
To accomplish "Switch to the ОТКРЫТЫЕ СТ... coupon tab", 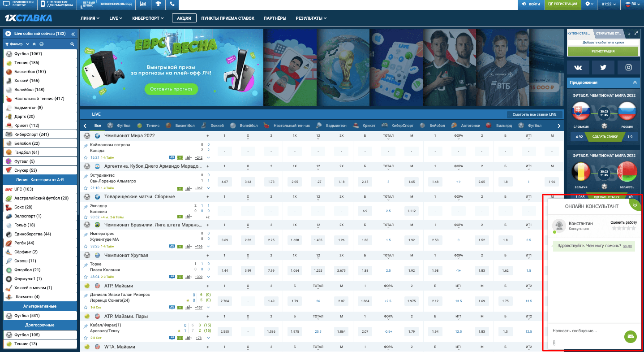I will pyautogui.click(x=609, y=33).
